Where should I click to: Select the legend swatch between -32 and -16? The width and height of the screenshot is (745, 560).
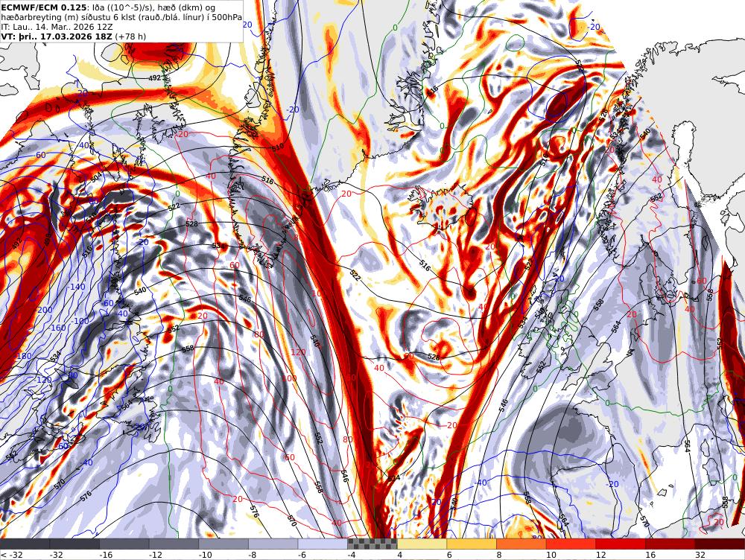coord(74,544)
